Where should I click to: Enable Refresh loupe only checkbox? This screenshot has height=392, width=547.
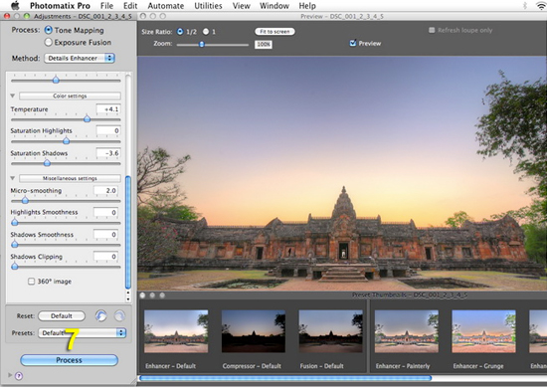[x=432, y=30]
